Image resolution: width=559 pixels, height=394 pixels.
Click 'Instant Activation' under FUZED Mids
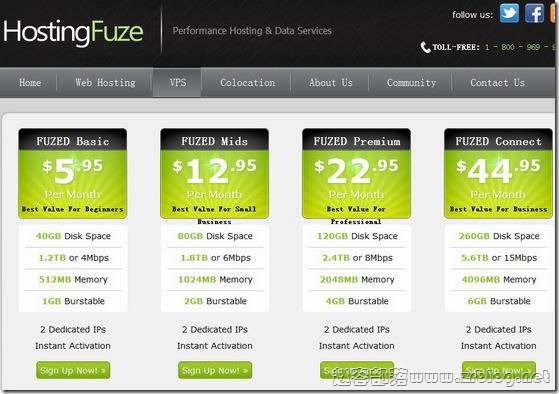coord(215,346)
